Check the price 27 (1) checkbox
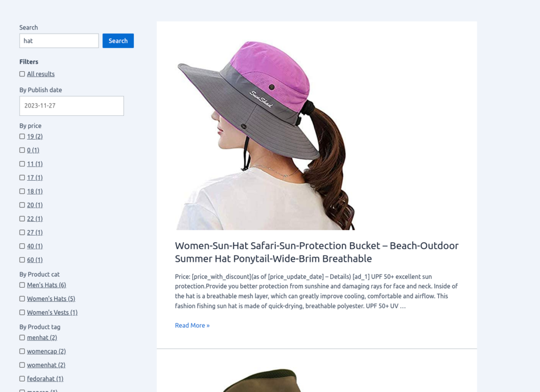540x392 pixels. [x=22, y=233]
